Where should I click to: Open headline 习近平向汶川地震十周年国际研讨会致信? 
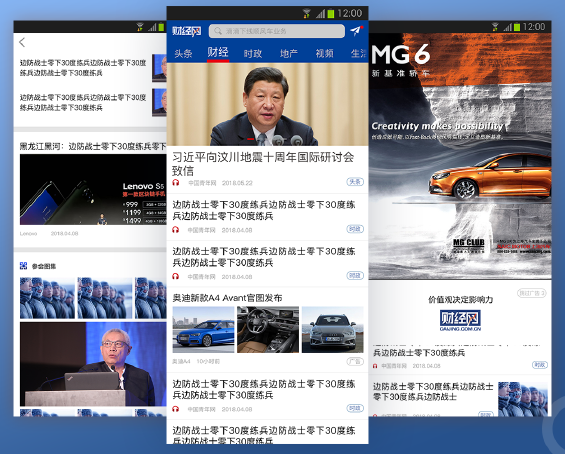pyautogui.click(x=263, y=164)
